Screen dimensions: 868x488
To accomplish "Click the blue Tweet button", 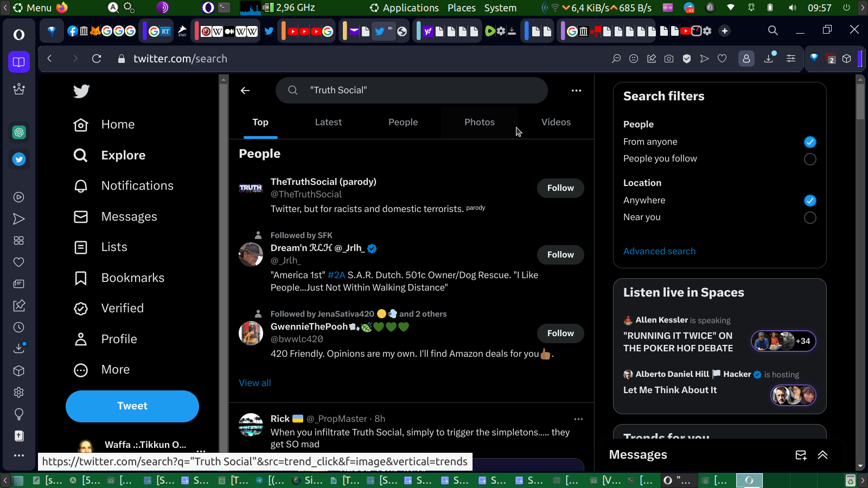I will pyautogui.click(x=132, y=406).
